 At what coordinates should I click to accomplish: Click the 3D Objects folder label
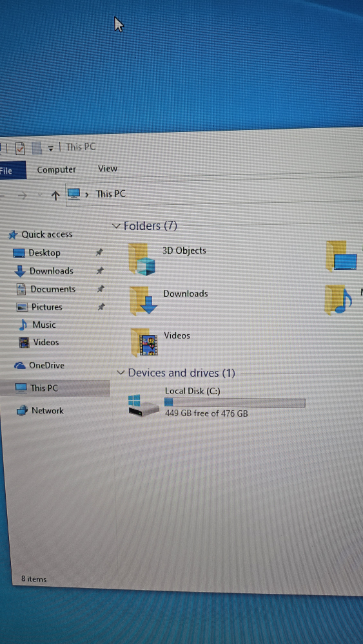[184, 251]
